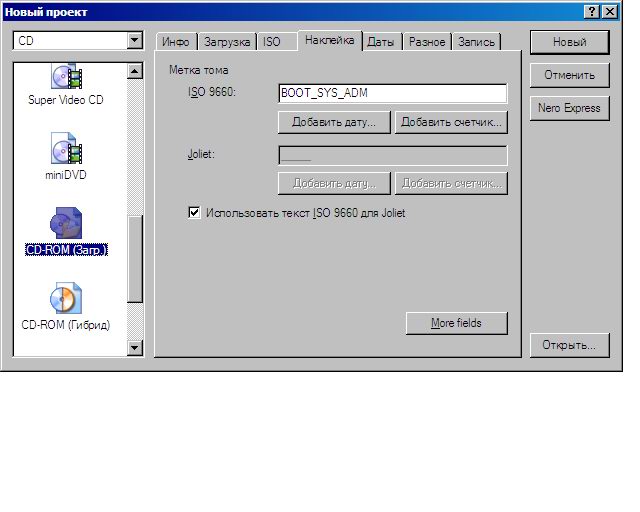640x512 pixels.
Task: Open the Загрузка tab
Action: coord(227,42)
